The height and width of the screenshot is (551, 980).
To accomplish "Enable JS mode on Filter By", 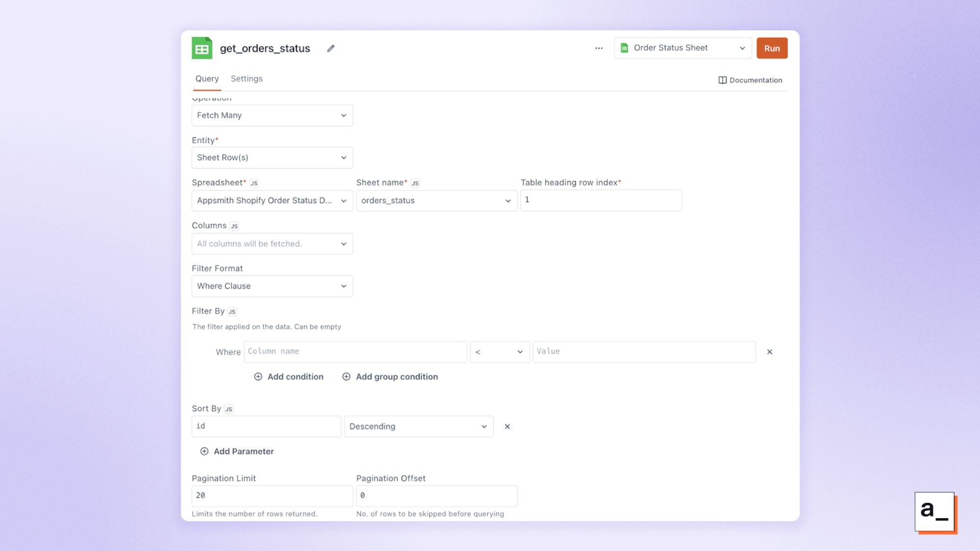I will pyautogui.click(x=232, y=311).
